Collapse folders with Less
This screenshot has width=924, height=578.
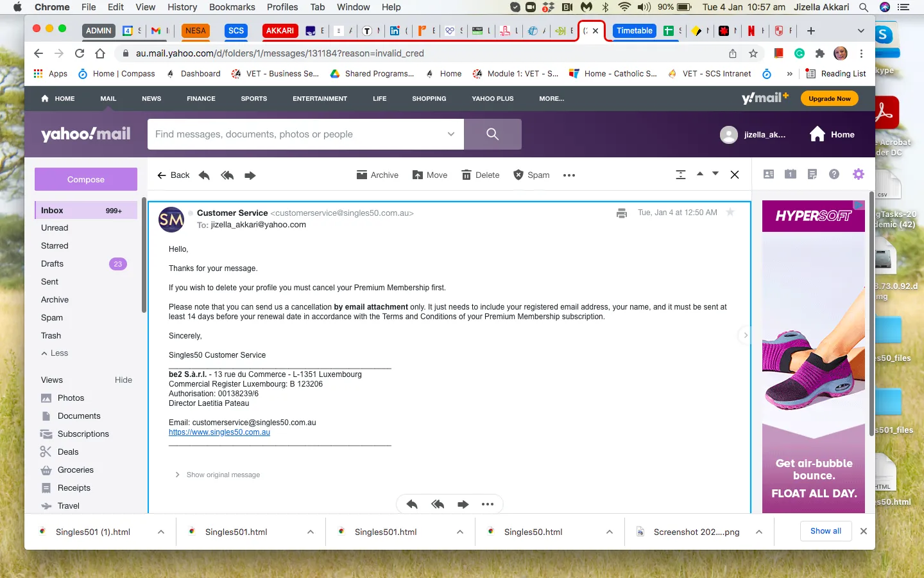(x=55, y=353)
